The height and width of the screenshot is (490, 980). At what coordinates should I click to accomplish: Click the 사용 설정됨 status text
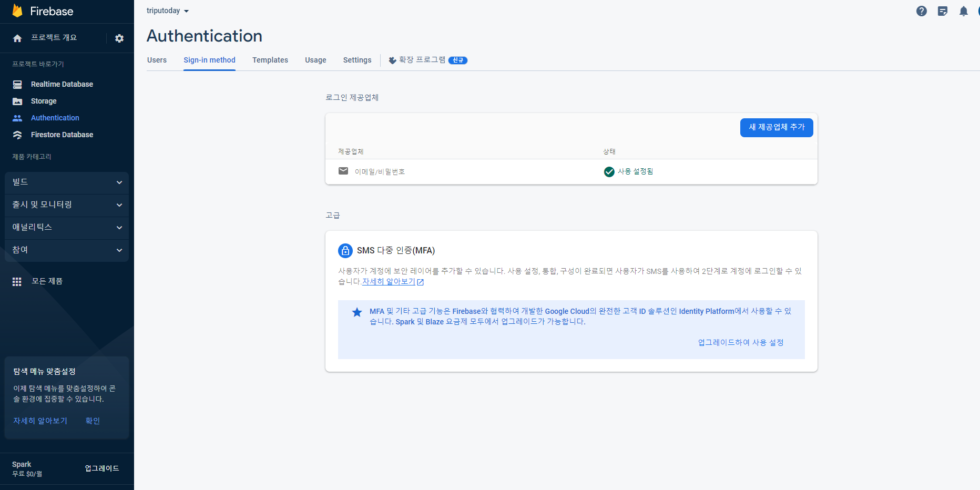[635, 171]
